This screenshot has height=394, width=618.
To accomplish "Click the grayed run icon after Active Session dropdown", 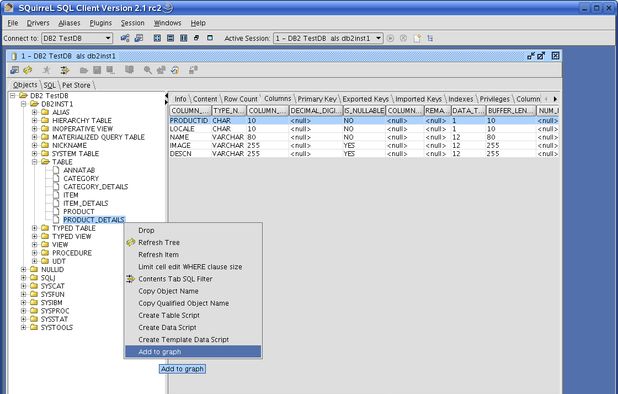I will [390, 38].
